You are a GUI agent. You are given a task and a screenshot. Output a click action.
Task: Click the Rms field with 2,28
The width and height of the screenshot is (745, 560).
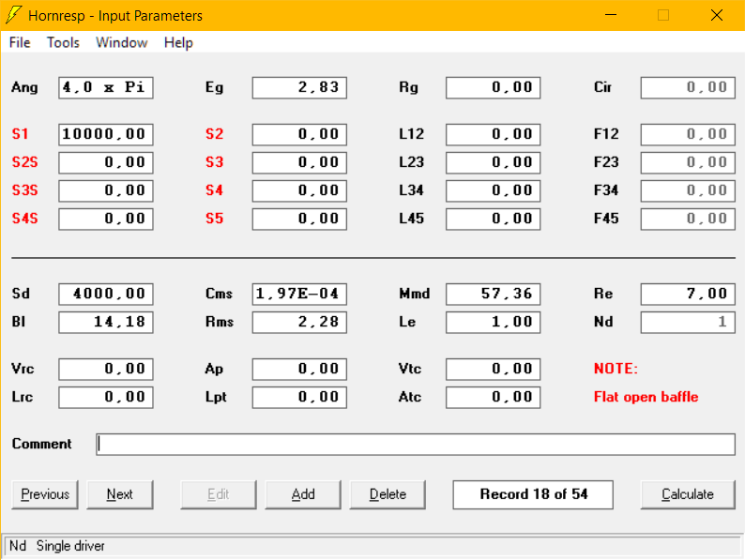300,322
